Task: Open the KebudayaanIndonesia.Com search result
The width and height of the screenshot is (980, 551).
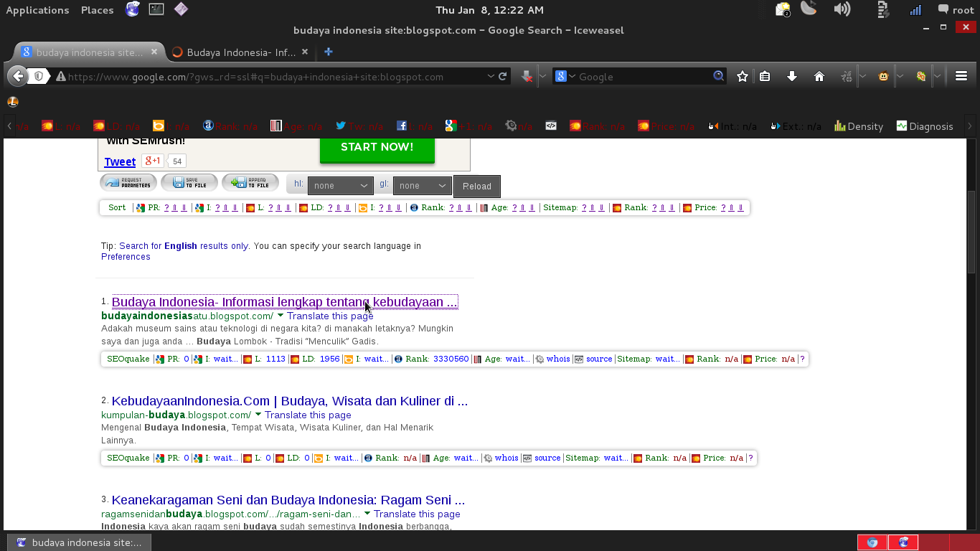Action: click(x=290, y=401)
